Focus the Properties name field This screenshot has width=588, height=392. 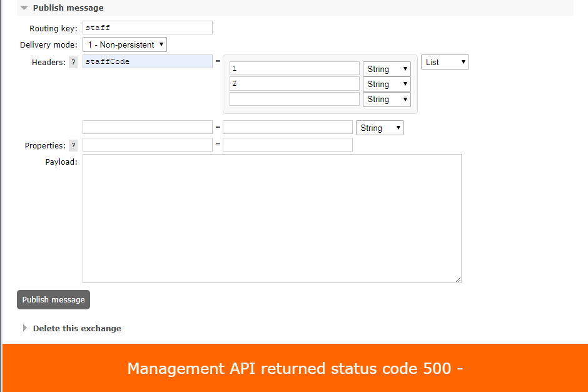[x=148, y=145]
